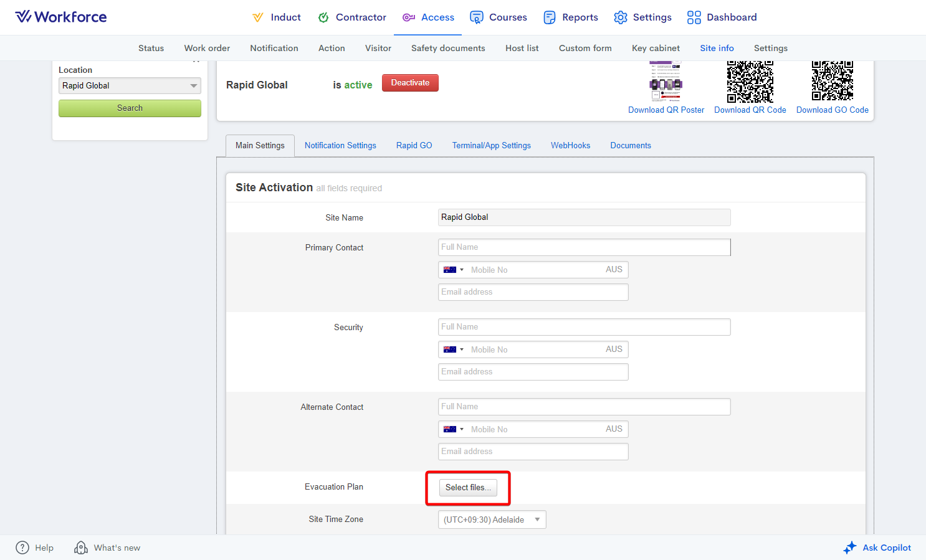Viewport: 926px width, 560px height.
Task: Select the Action submenu item
Action: (x=332, y=48)
